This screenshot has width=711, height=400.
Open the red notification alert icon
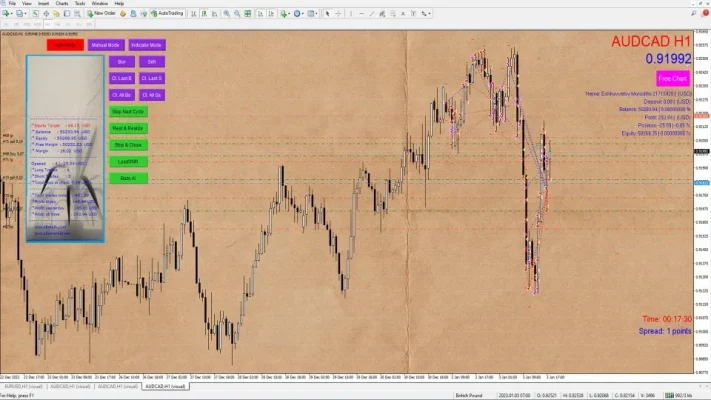[705, 13]
